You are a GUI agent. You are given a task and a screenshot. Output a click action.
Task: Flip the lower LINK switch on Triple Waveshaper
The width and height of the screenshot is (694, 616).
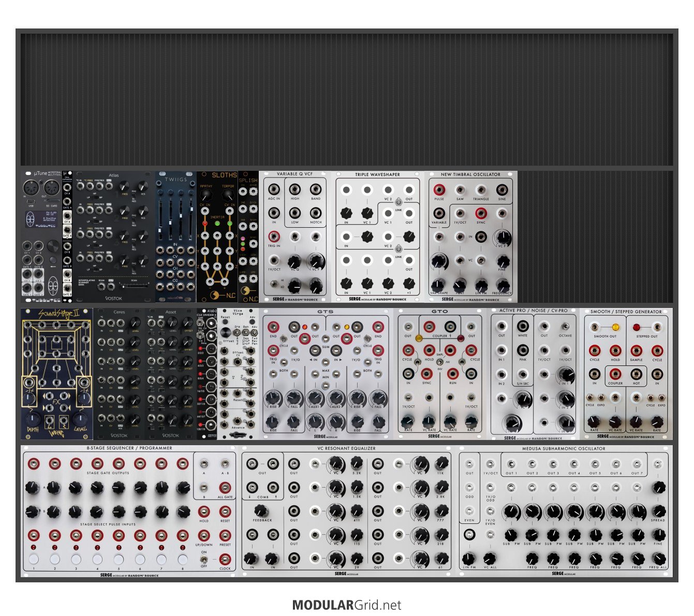[x=398, y=250]
